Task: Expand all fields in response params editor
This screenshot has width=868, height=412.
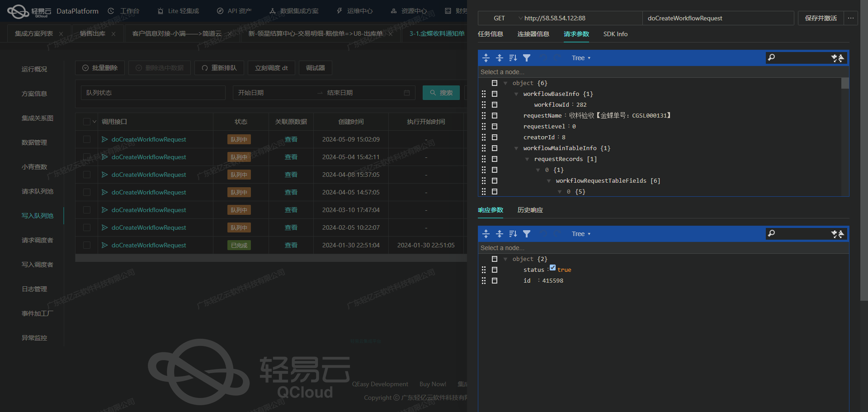Action: tap(486, 234)
